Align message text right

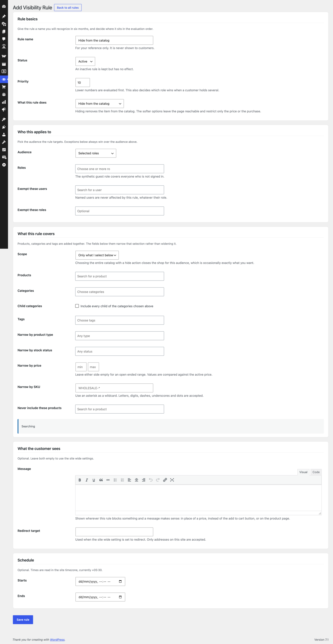coord(144,480)
